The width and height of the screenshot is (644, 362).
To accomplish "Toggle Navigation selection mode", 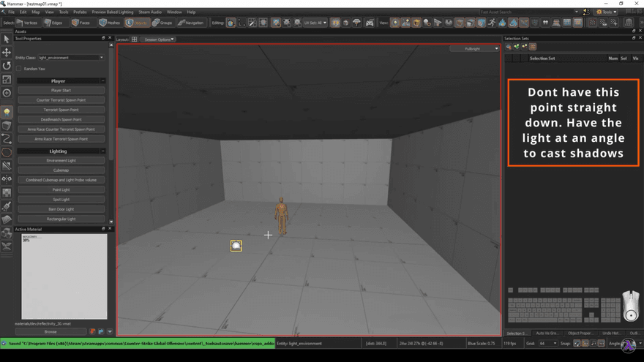I will (x=190, y=23).
